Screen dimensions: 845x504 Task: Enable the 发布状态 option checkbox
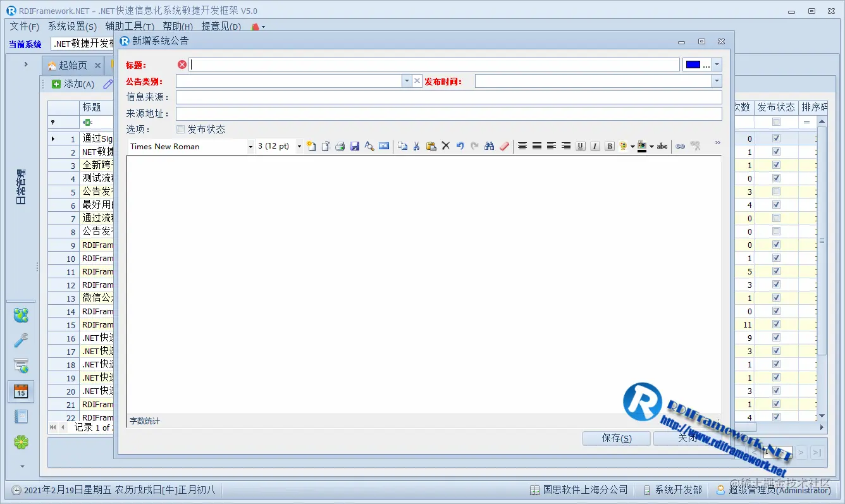pos(180,129)
